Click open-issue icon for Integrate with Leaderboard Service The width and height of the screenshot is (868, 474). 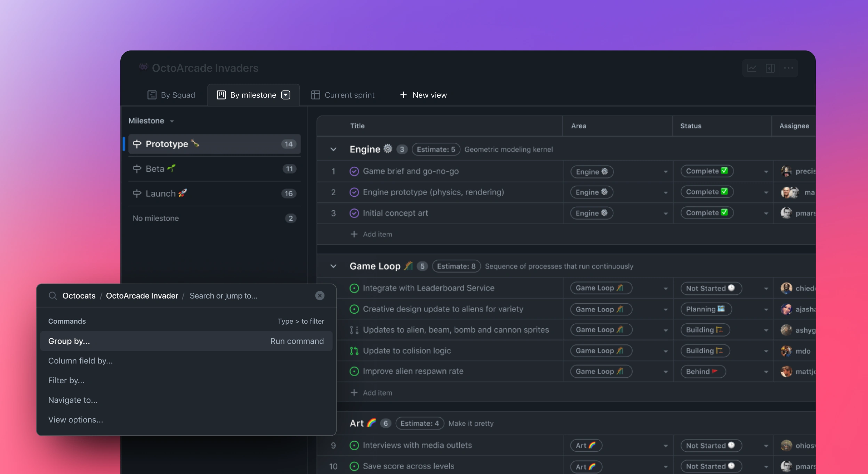pos(354,288)
